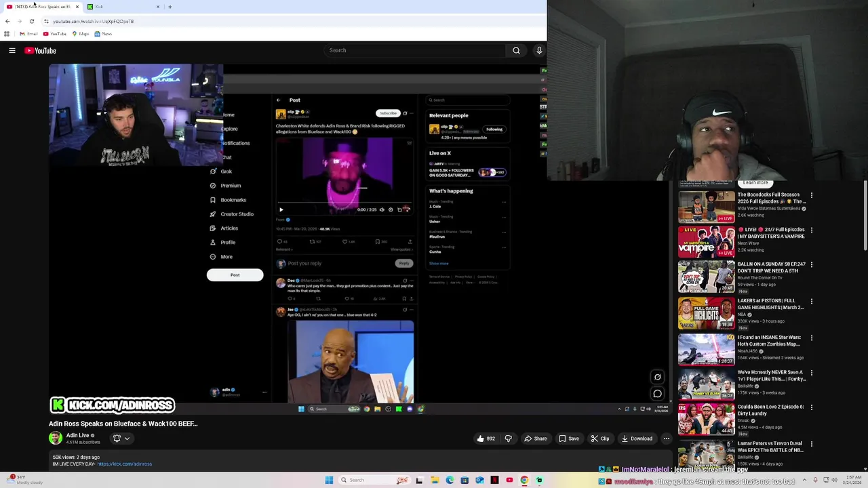Open the Gmail bookmark
Viewport: 868px width, 488px height.
coord(28,34)
